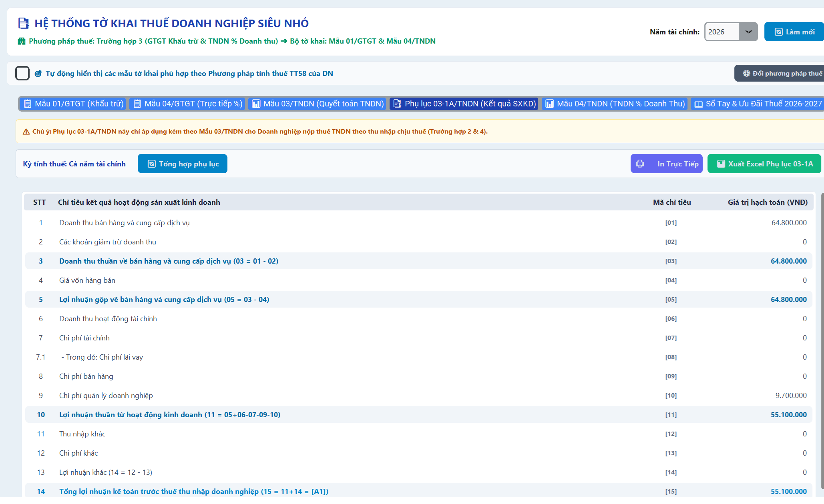Click the book icon on Sổ Tay tab

[699, 104]
